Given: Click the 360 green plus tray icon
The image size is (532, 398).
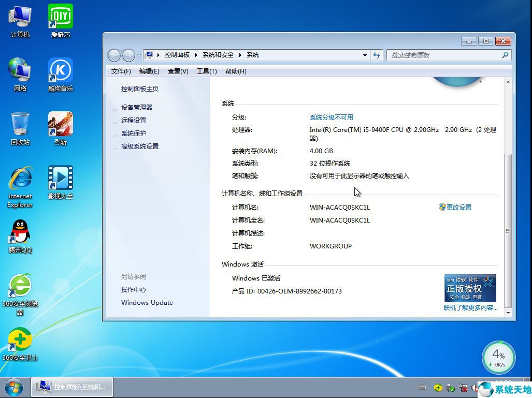Looking at the screenshot, I should pos(438,387).
